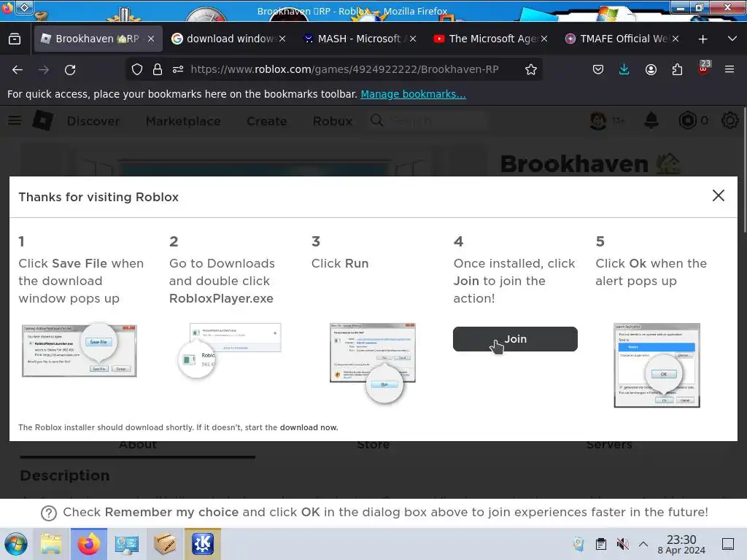This screenshot has height=560, width=747.
Task: Click the forward navigation arrow
Action: pyautogui.click(x=44, y=70)
